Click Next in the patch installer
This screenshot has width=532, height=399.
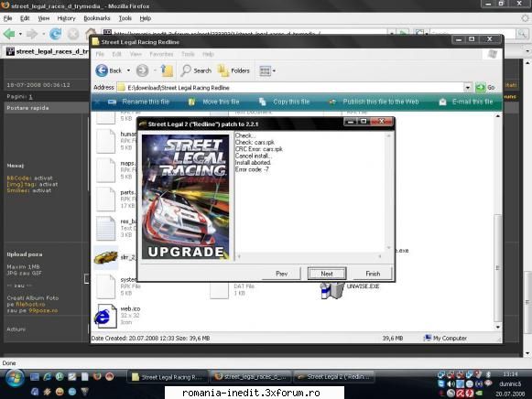click(x=327, y=274)
